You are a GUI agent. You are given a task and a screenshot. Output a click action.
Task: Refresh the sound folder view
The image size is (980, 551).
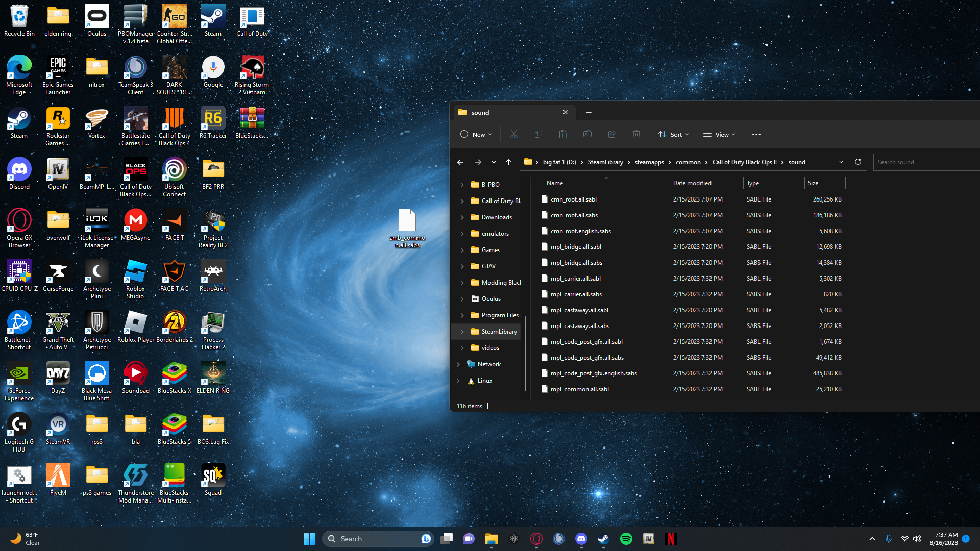click(858, 162)
